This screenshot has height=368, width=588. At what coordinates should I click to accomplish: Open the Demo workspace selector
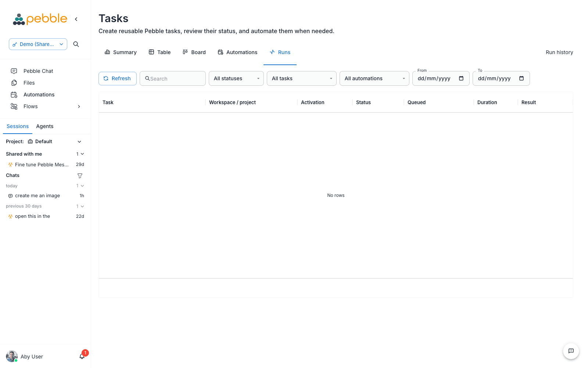click(38, 44)
